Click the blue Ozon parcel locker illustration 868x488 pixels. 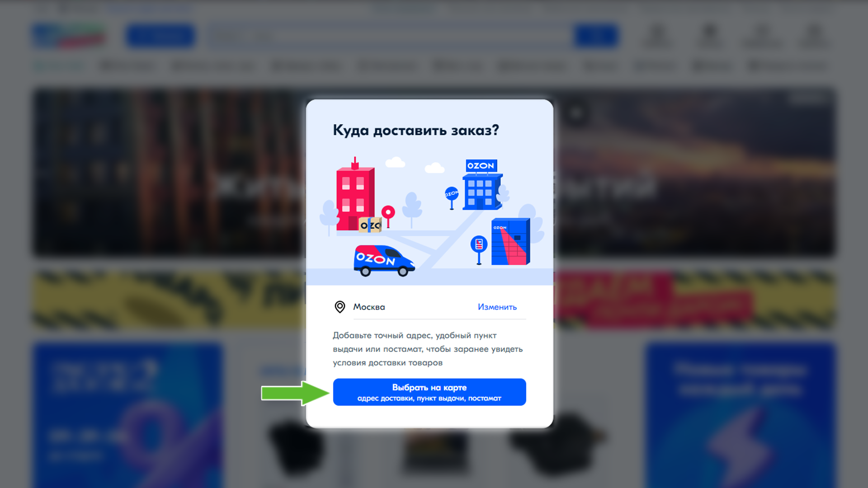pos(510,242)
